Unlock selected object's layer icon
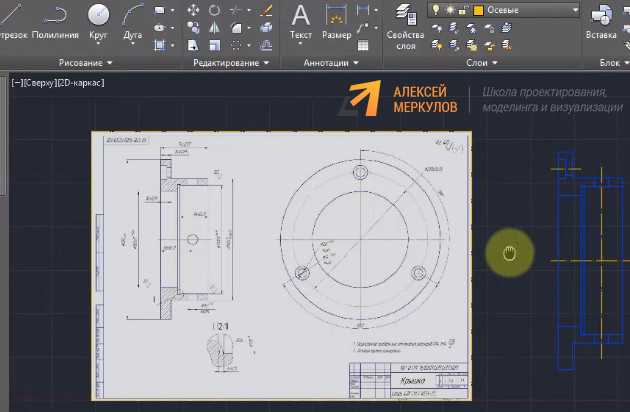The height and width of the screenshot is (412, 630). 489,45
